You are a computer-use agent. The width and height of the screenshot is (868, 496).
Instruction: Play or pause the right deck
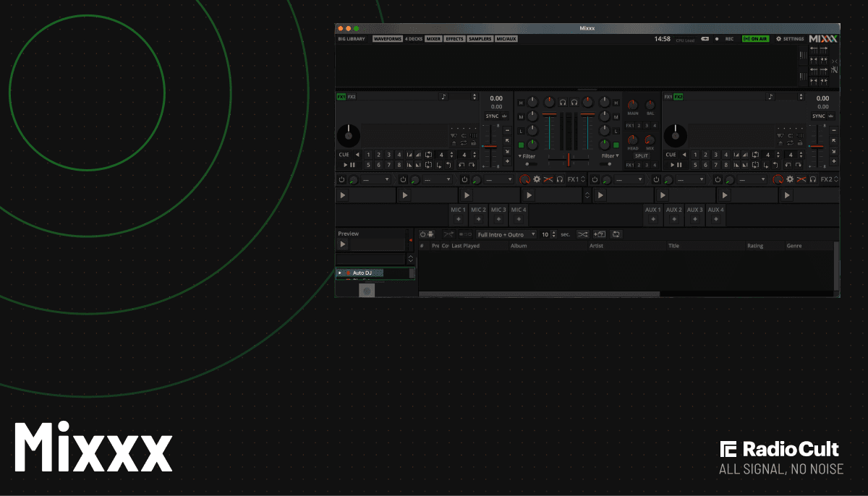tap(675, 165)
